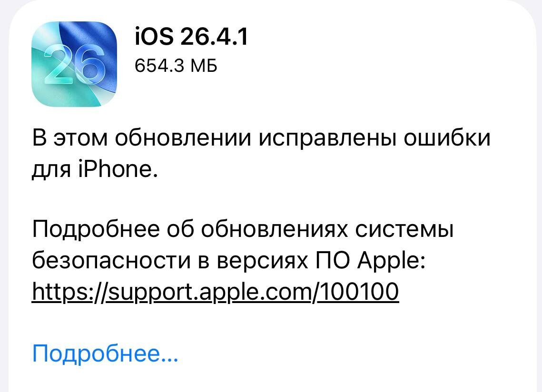Click the word 'системы' in the second paragraph
Image resolution: width=542 pixels, height=392 pixels.
click(x=404, y=230)
